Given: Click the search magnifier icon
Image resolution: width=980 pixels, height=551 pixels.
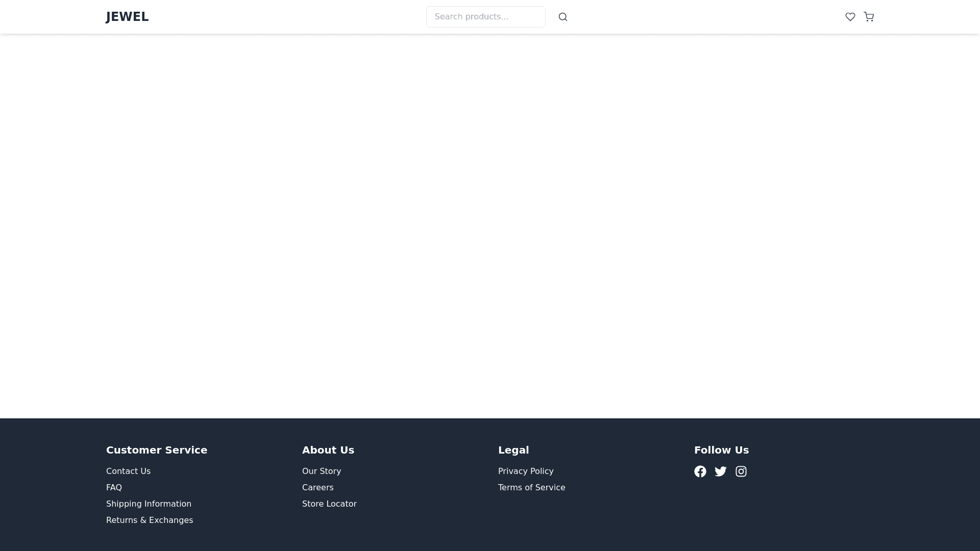Looking at the screenshot, I should pyautogui.click(x=562, y=17).
